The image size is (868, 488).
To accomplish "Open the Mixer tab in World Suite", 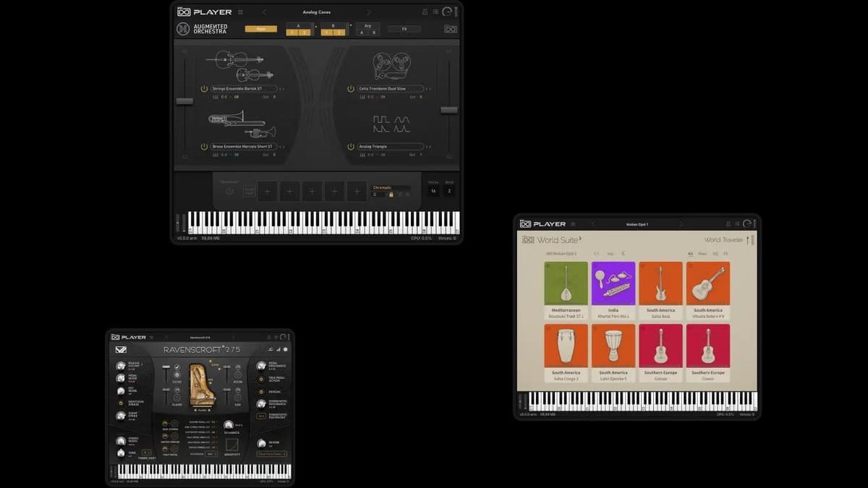I will coord(702,254).
